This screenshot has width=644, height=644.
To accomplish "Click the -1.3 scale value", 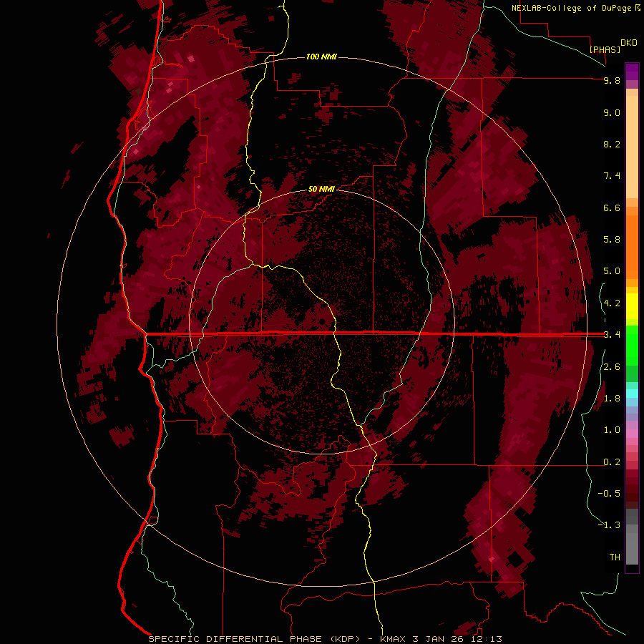I will (x=609, y=525).
